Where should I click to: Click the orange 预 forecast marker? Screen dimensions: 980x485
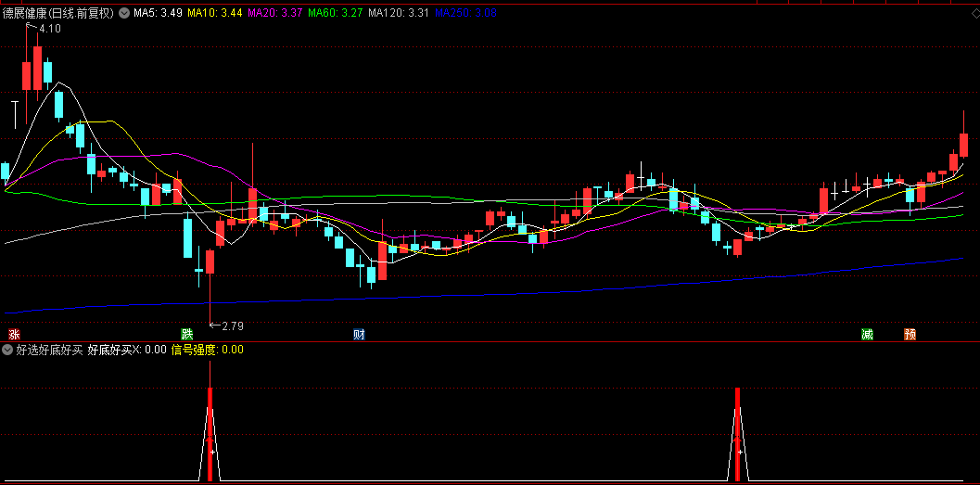click(910, 335)
